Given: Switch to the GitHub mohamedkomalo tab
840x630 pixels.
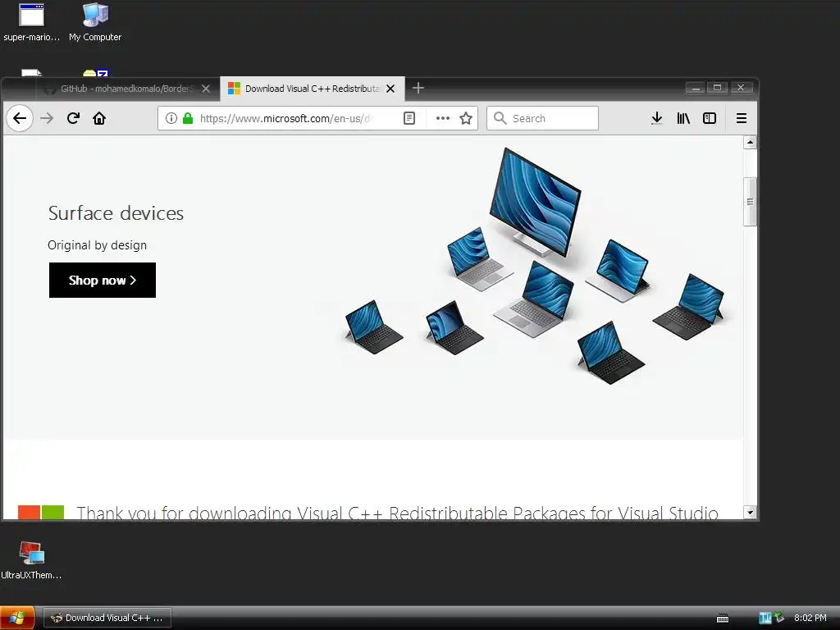Looking at the screenshot, I should point(127,89).
